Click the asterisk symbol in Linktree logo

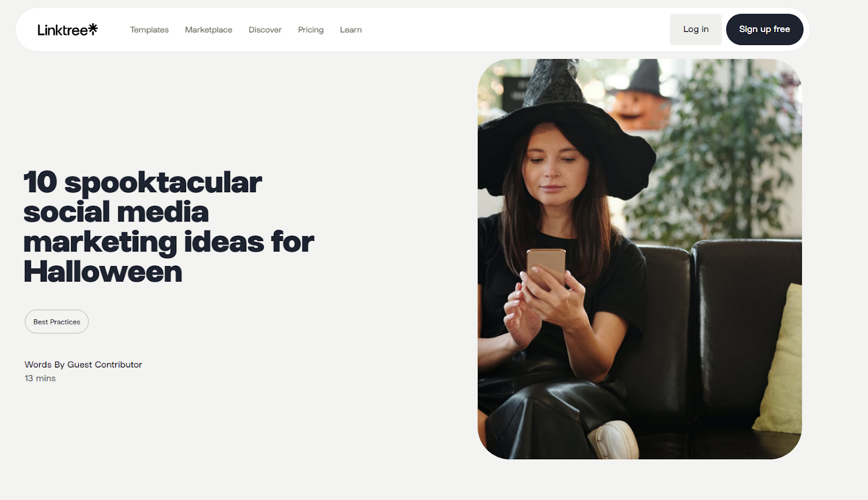point(93,28)
